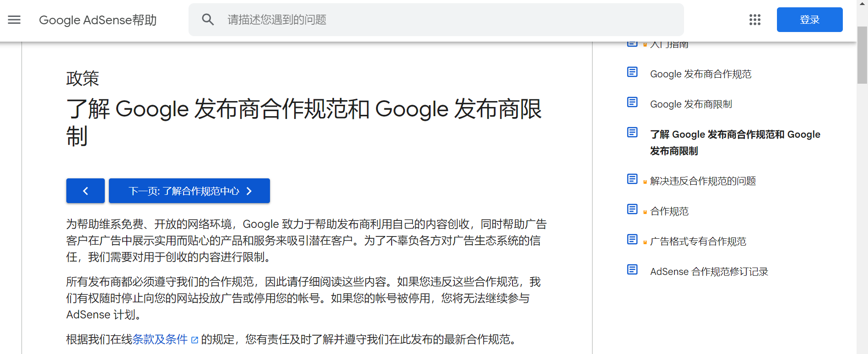Click the 政策 heading text
Image resolution: width=868 pixels, height=354 pixels.
point(82,79)
